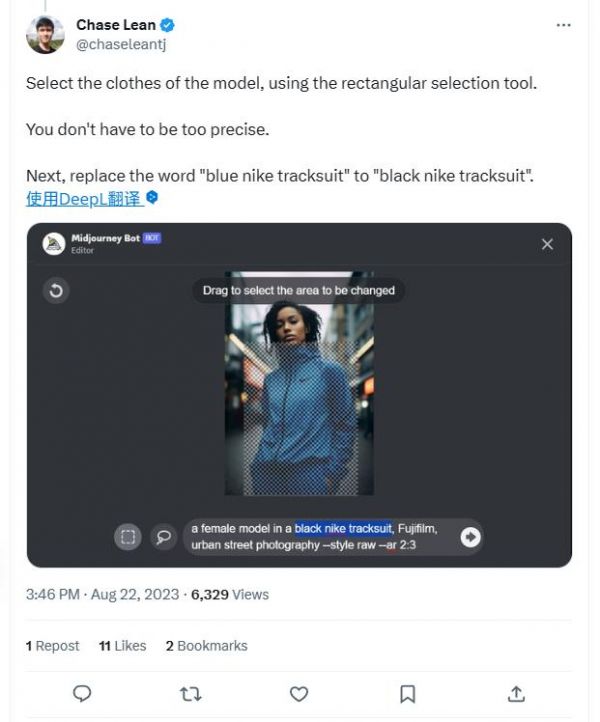Submit the prompt with arrow button
The height and width of the screenshot is (722, 600).
coord(470,537)
